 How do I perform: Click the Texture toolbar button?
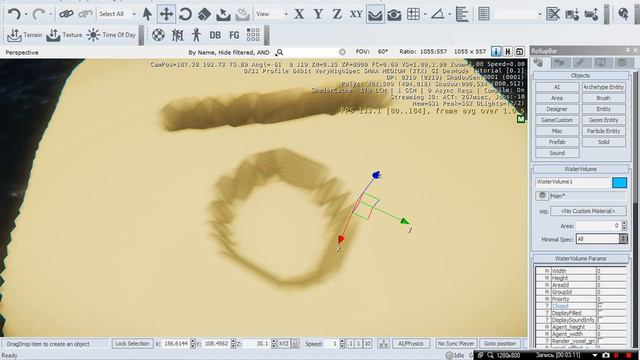(64, 35)
